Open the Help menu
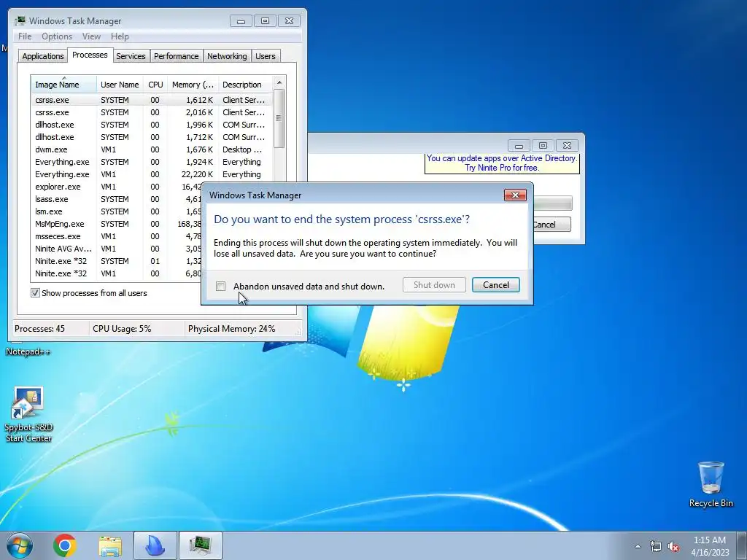Image resolution: width=747 pixels, height=560 pixels. click(x=120, y=36)
